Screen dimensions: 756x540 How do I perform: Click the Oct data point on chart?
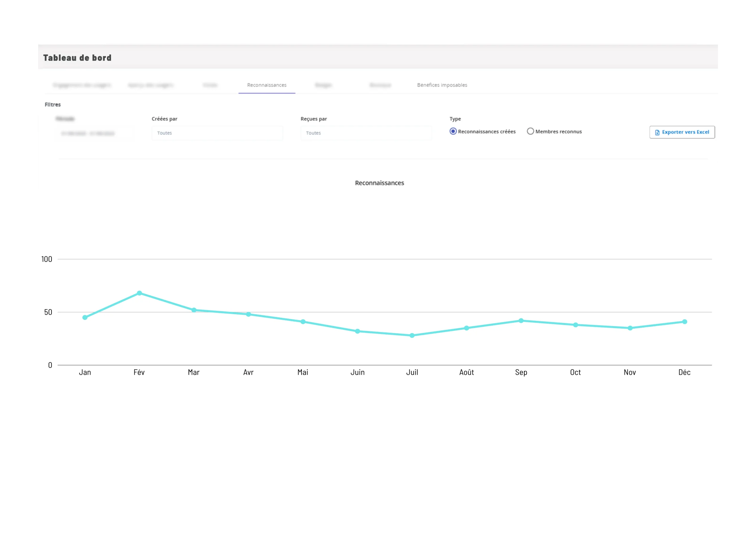[576, 325]
